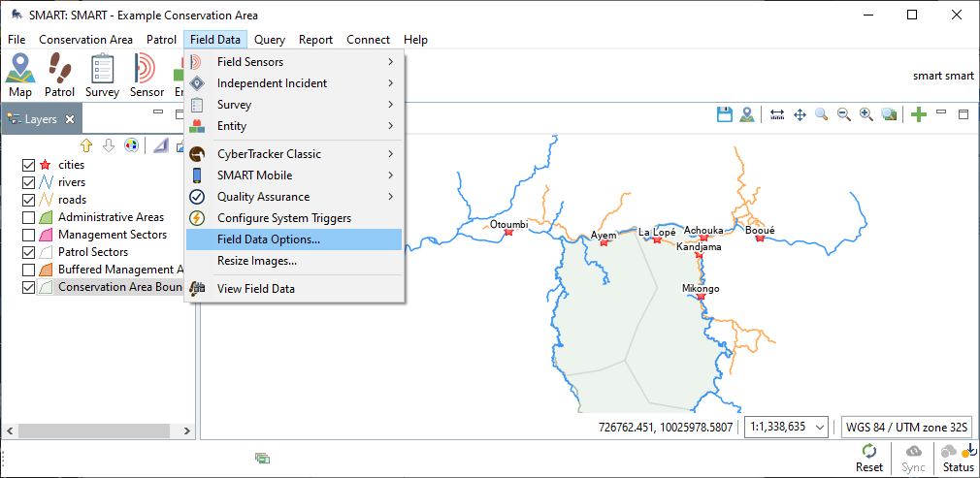Viewport: 980px width, 478px height.
Task: Select the pan map tool
Action: [800, 114]
